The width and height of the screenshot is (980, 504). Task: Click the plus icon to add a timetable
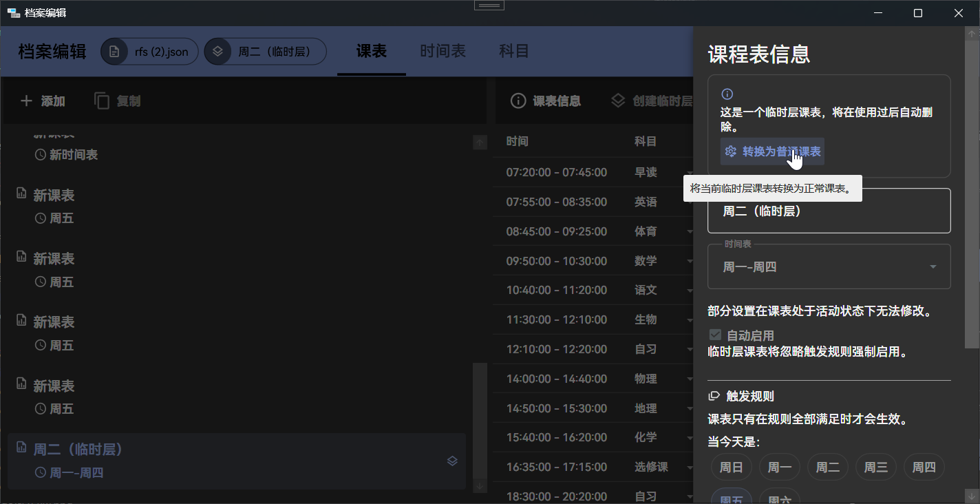[x=26, y=101]
